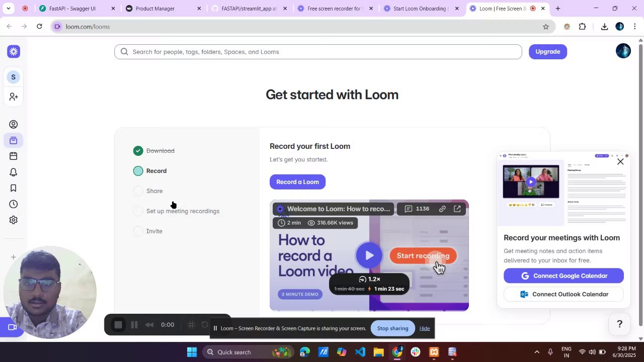Switch to FastAPI - Swagger UI tab
The image size is (644, 362).
point(77,9)
